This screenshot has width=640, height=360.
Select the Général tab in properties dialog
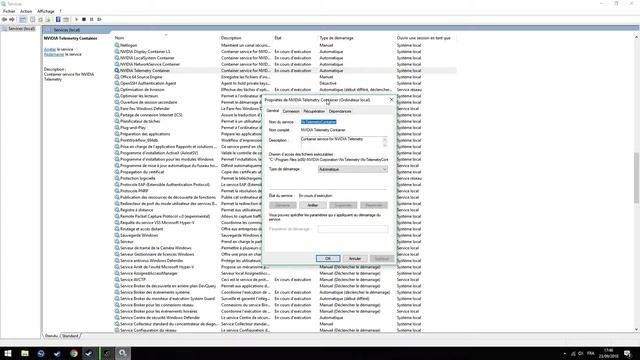click(273, 111)
